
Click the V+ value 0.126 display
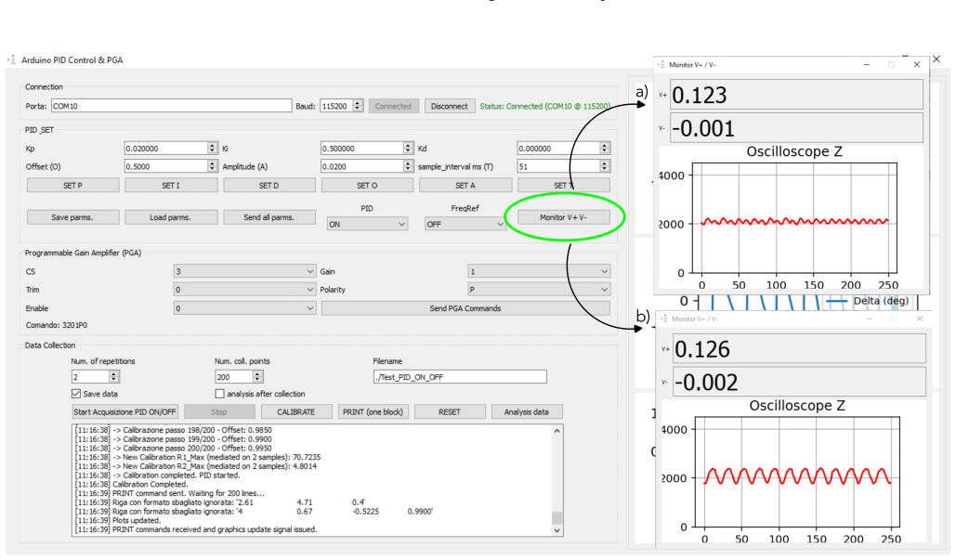tap(799, 348)
